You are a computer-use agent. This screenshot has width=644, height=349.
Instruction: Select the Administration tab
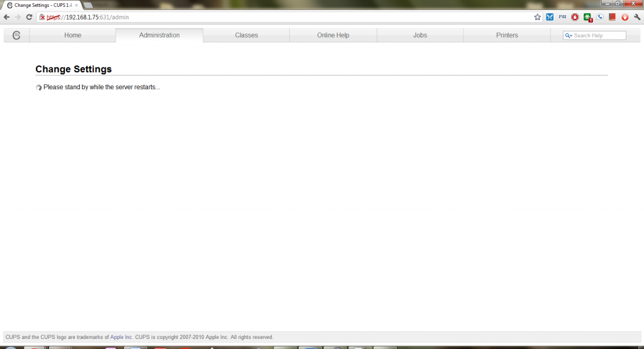pos(159,35)
